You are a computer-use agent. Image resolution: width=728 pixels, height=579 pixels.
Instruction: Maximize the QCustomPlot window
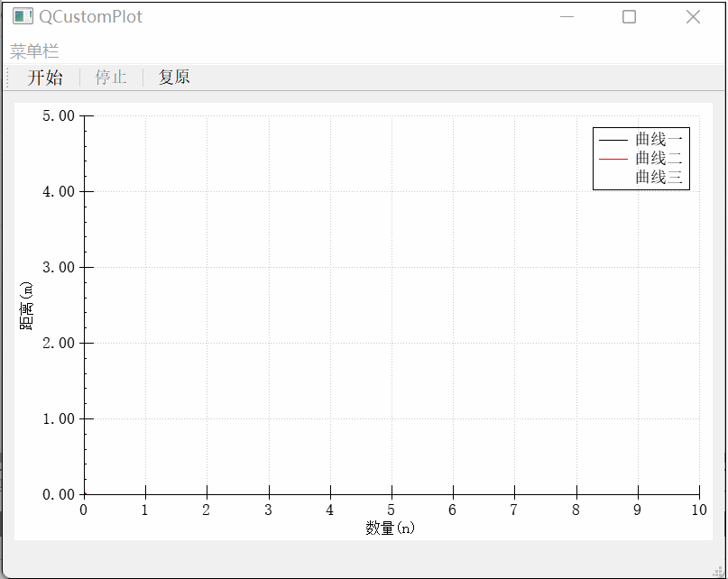click(x=629, y=17)
